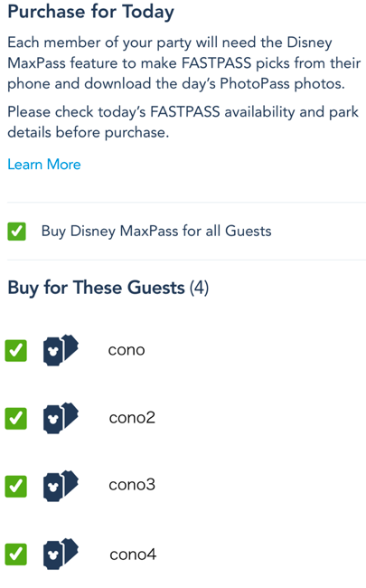Select the guest name cono
This screenshot has width=366, height=588.
(127, 350)
